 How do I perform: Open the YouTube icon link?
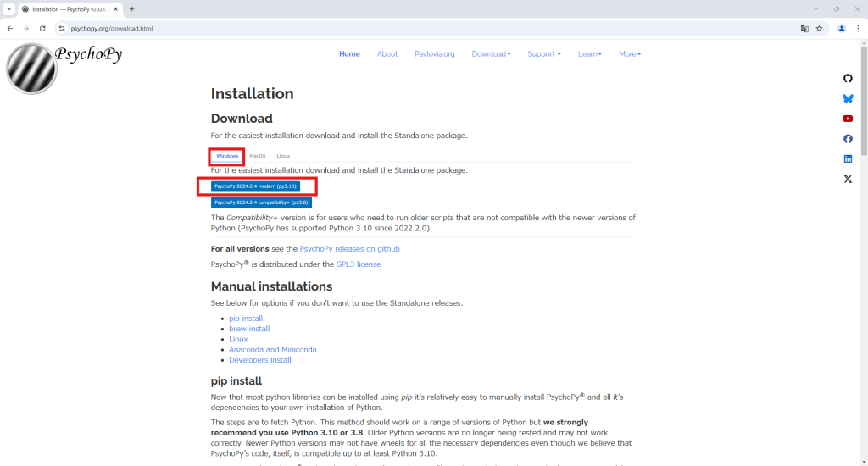coord(848,119)
